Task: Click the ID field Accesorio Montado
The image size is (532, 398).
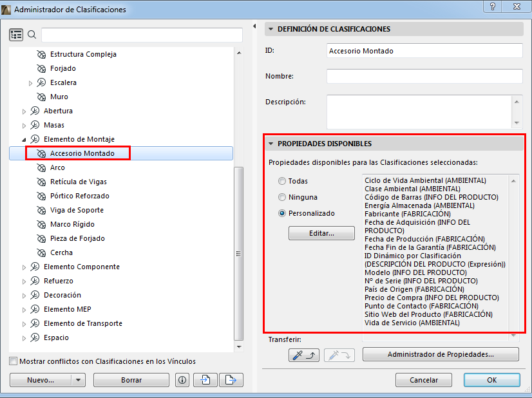Action: [x=424, y=51]
